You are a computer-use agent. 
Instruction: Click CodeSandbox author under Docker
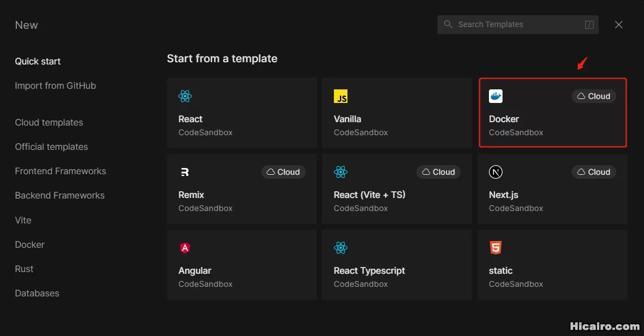point(516,132)
